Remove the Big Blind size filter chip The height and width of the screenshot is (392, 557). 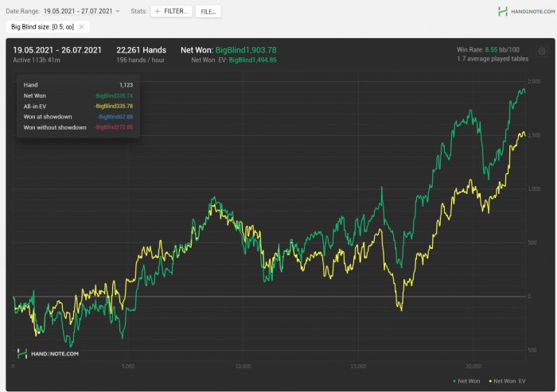tap(82, 27)
